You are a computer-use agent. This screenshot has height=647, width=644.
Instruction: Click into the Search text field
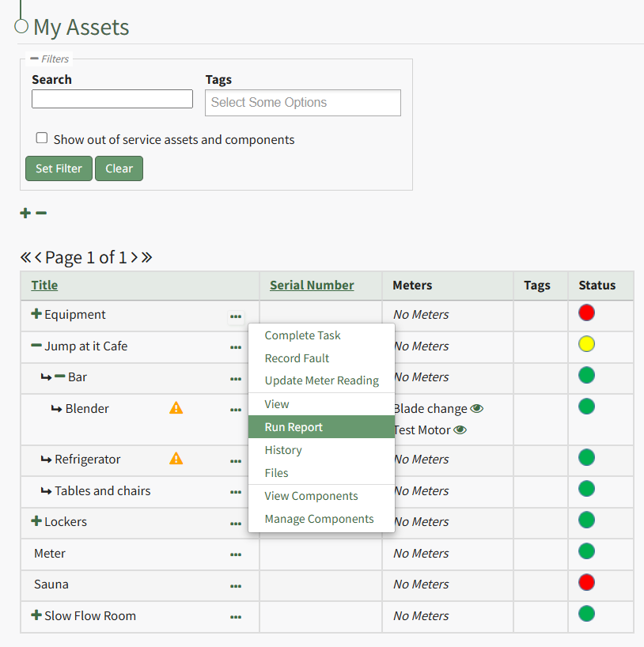112,99
